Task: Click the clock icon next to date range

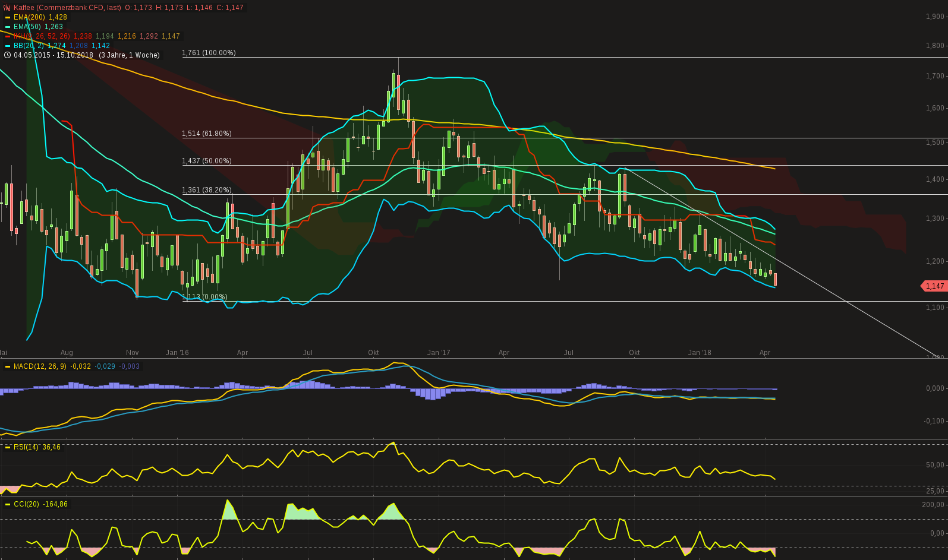Action: [x=7, y=55]
